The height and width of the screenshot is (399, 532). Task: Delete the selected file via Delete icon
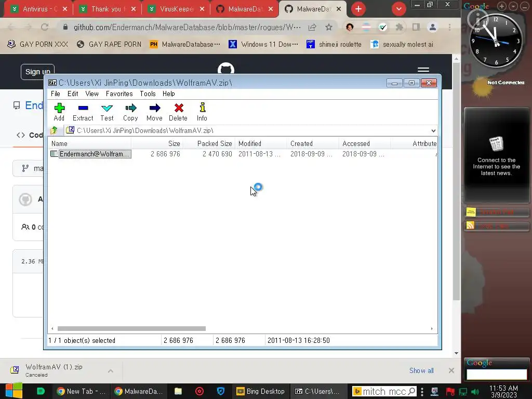coord(178,112)
